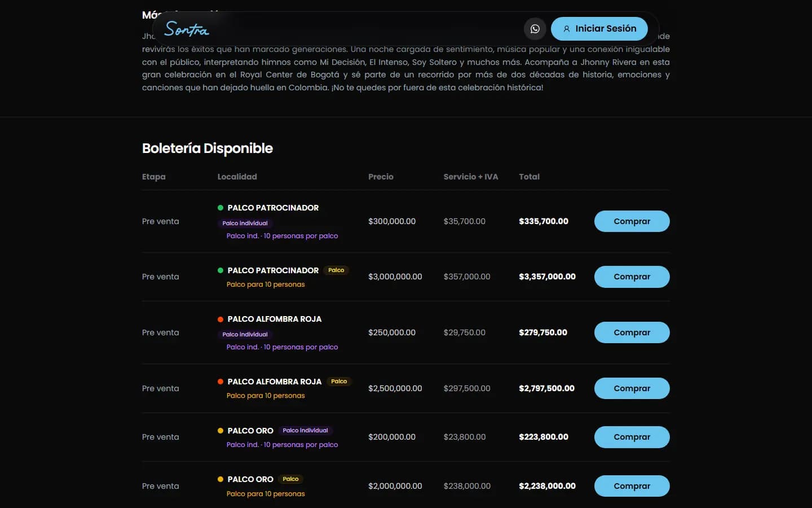Click price $300,000.00

coord(392,221)
